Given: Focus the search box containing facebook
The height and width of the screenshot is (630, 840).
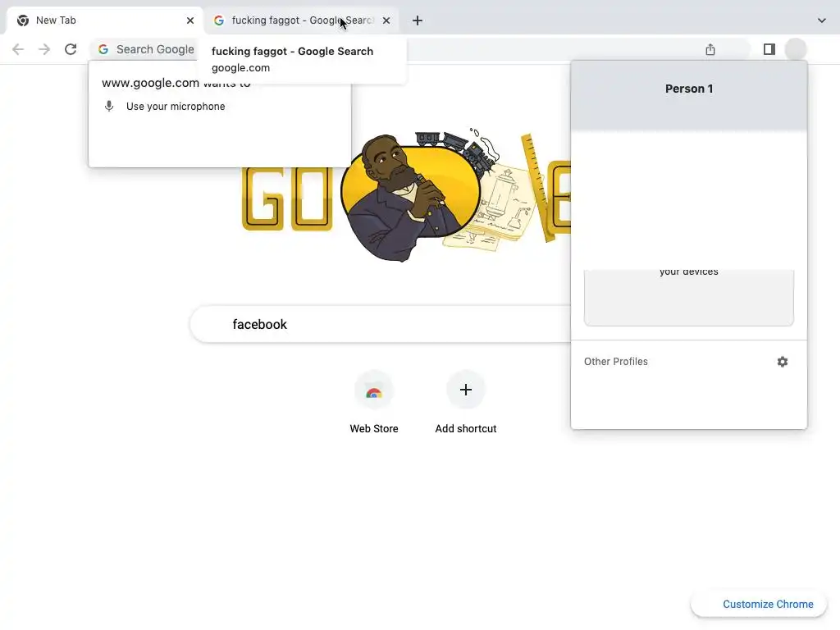Looking at the screenshot, I should click(x=381, y=324).
